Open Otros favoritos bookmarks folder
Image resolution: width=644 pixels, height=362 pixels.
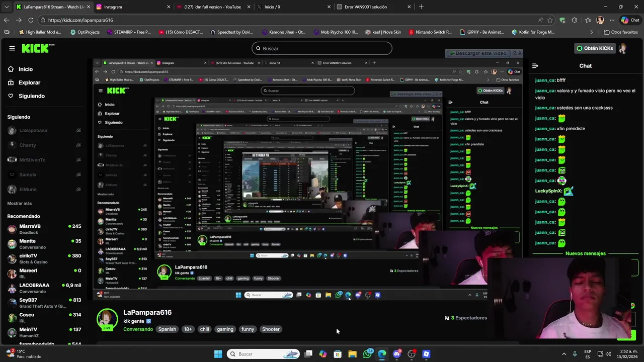click(x=621, y=32)
